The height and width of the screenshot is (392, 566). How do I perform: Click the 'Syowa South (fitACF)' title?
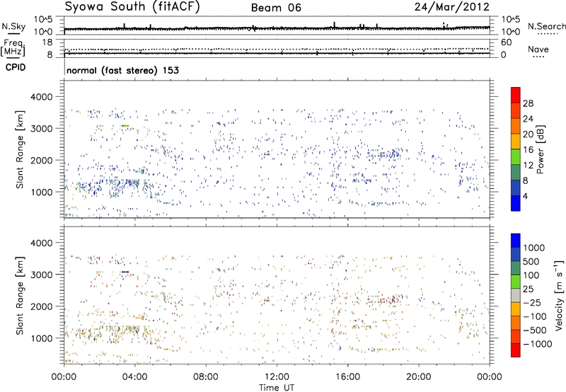pos(132,6)
